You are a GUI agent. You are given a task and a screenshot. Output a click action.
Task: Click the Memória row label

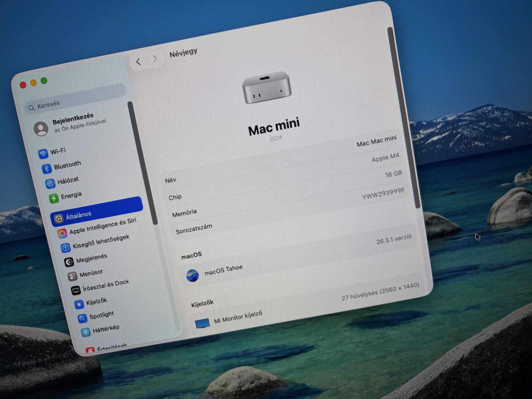point(184,213)
